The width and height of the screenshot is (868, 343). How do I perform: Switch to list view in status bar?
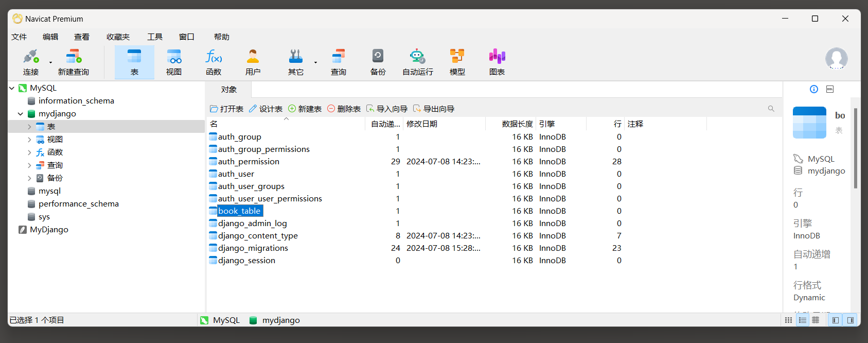[802, 320]
